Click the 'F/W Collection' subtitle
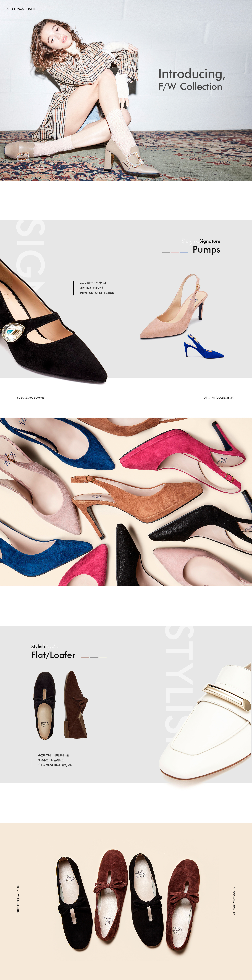Image resolution: width=252 pixels, height=980 pixels. 190,87
